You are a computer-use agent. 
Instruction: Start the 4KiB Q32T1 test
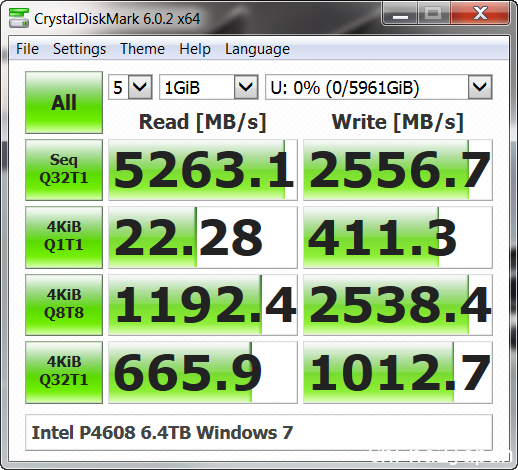click(x=64, y=372)
